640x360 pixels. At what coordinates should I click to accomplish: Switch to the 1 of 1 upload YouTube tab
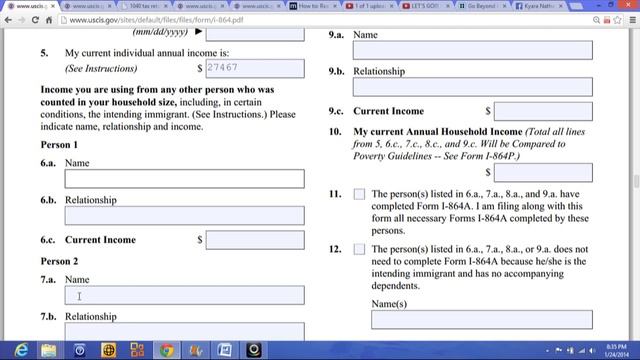pyautogui.click(x=369, y=6)
